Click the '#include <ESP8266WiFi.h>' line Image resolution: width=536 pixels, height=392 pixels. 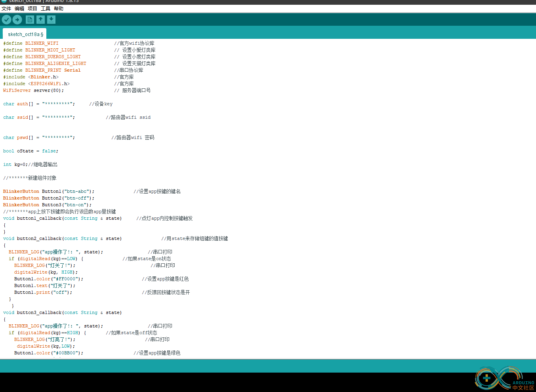coord(36,84)
